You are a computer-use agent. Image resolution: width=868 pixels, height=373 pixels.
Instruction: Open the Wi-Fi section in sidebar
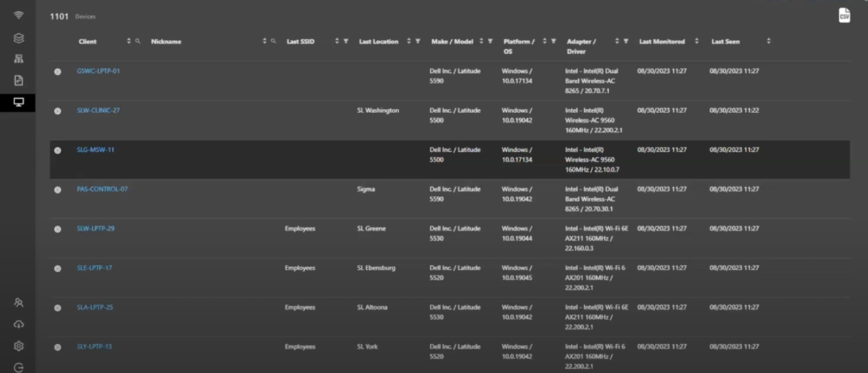coord(18,15)
